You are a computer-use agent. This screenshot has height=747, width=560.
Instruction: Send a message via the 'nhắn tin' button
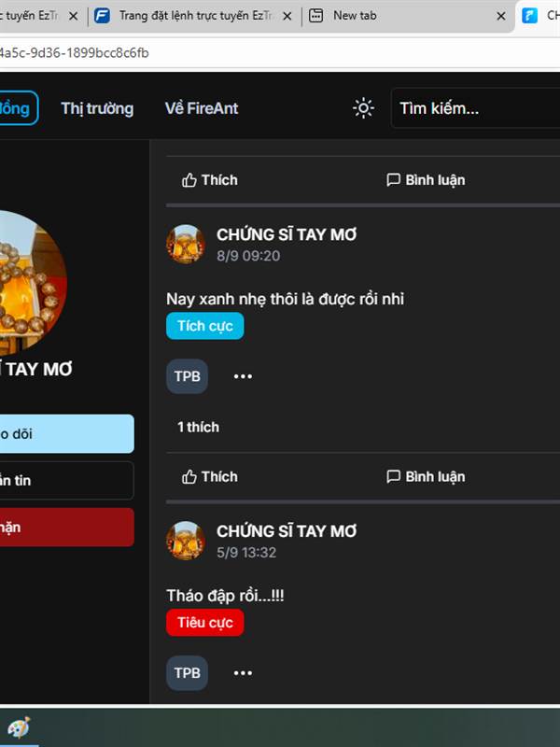66,480
